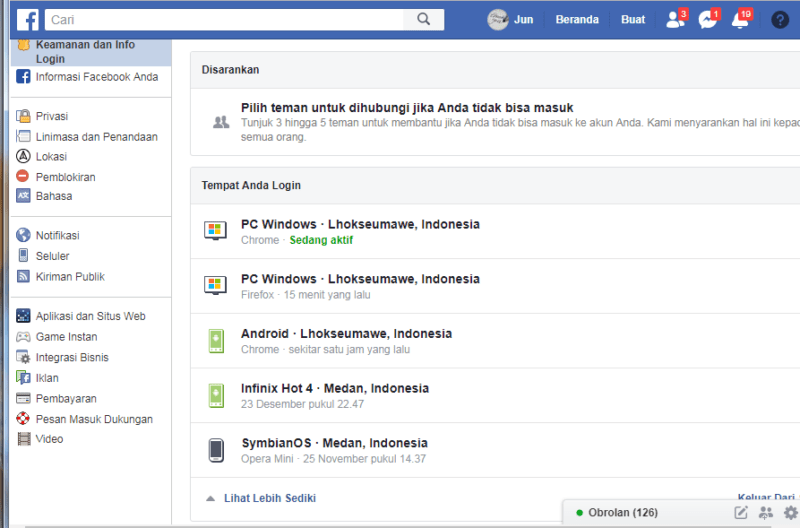
Task: Click Linimasa dan Penandaan icon
Action: point(23,136)
